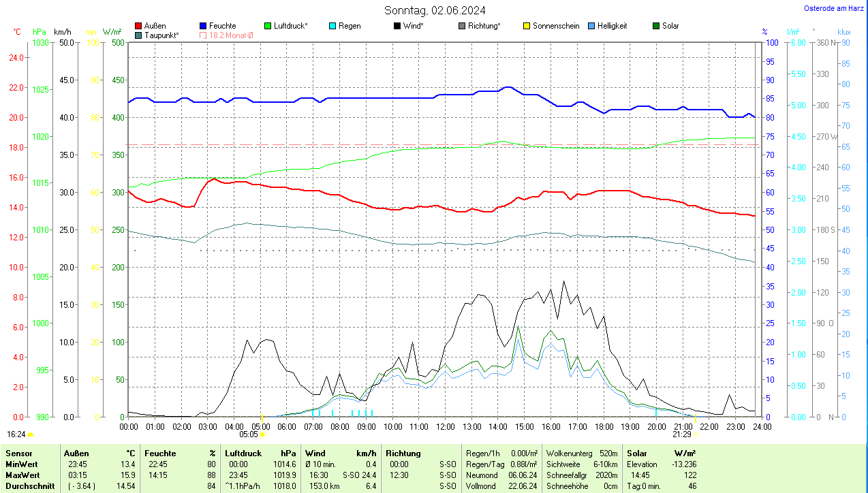The height and width of the screenshot is (493, 868).
Task: Click the sunset marker above 21:29
Action: 694,417
